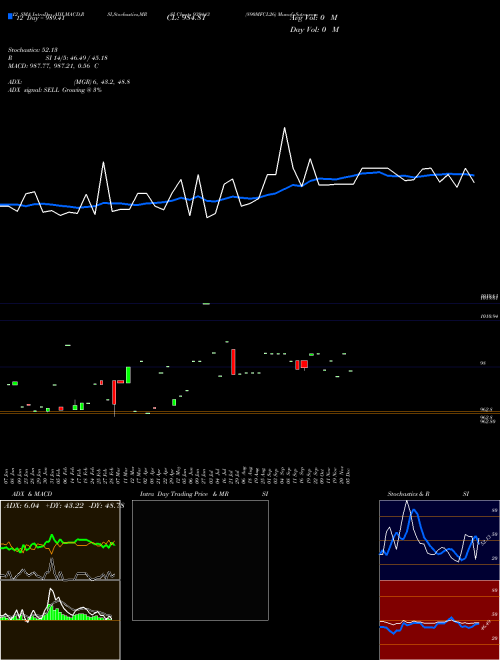Viewport: 500px width, 660px height.
Task: Click the empty intraday trading price chart box
Action: 200,560
